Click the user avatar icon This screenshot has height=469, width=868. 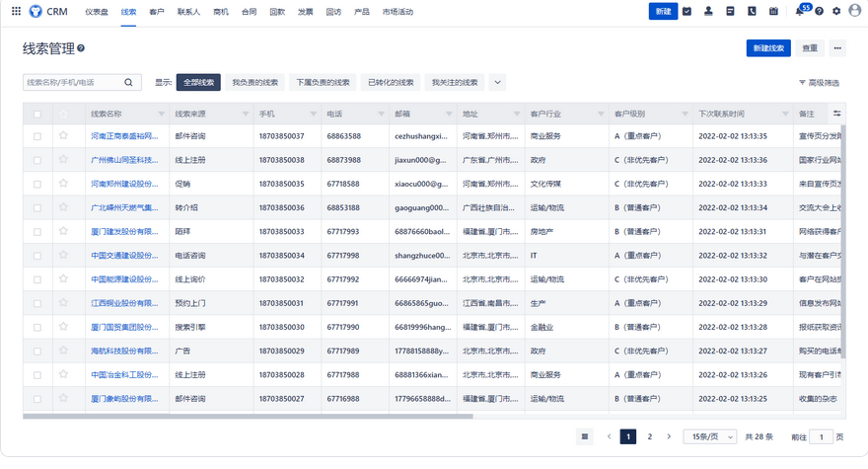click(x=854, y=12)
